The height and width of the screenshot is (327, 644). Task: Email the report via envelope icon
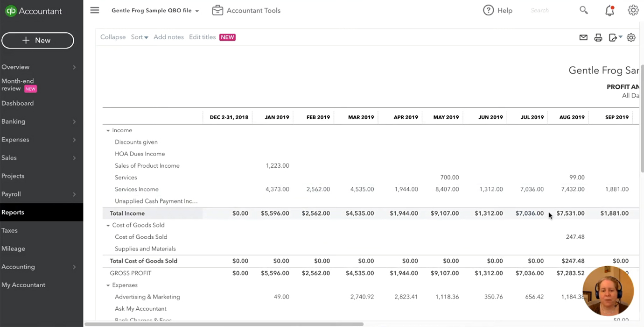[x=583, y=37]
